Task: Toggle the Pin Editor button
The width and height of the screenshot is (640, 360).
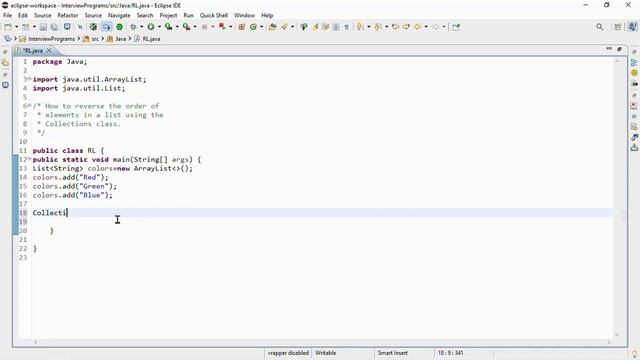Action: click(x=456, y=27)
